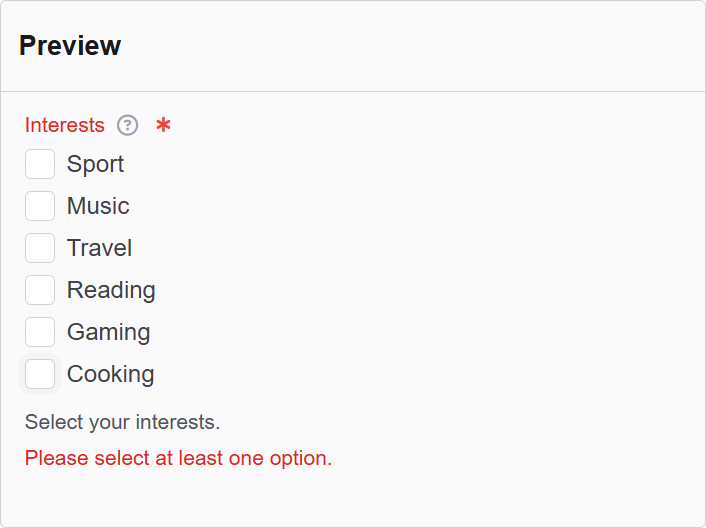Click the Music option label text

[98, 206]
